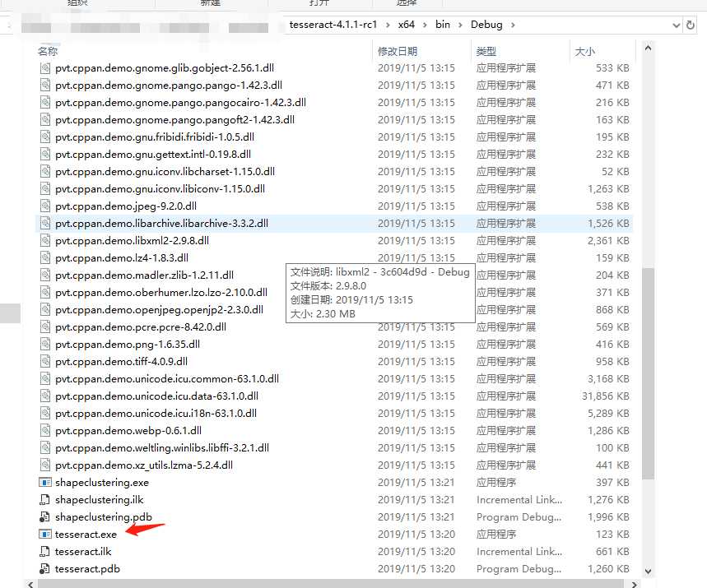This screenshot has width=707, height=588.
Task: Click 2019/11/5 13:20 date of tesseract.pdb
Action: [x=416, y=568]
